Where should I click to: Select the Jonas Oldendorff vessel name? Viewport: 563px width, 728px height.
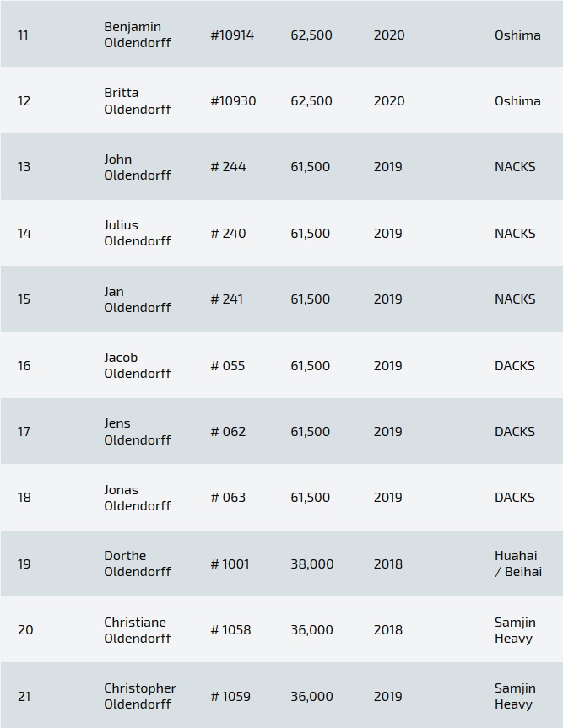(138, 498)
